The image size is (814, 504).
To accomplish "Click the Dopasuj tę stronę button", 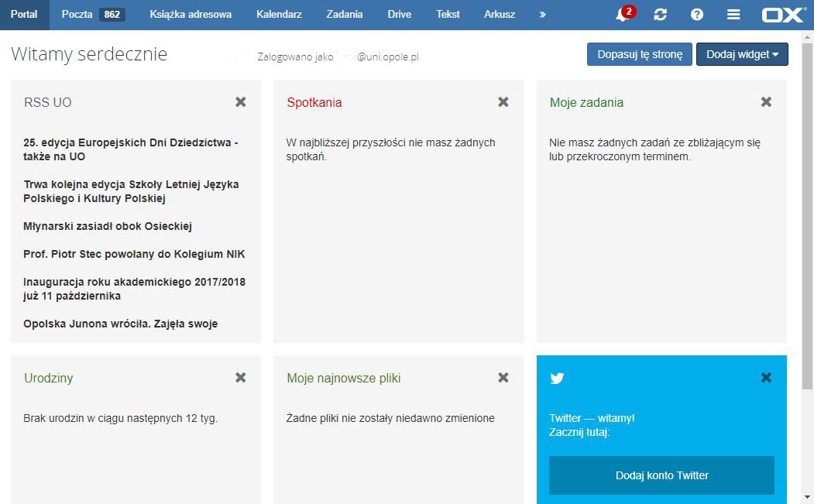I will point(640,55).
